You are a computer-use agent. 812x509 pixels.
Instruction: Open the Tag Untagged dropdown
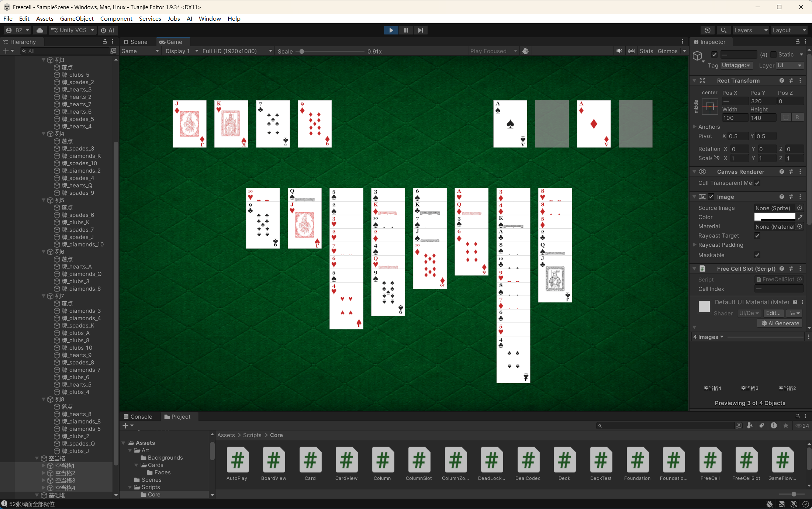tap(736, 65)
